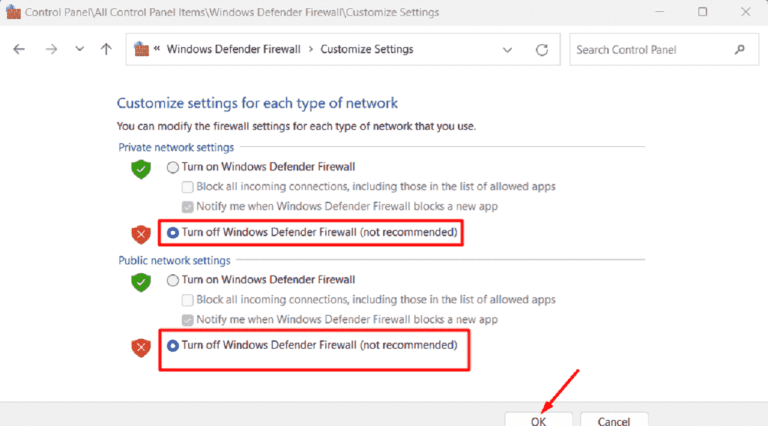Image resolution: width=768 pixels, height=426 pixels.
Task: Open recent locations chevron next to forward arrow
Action: coord(79,49)
